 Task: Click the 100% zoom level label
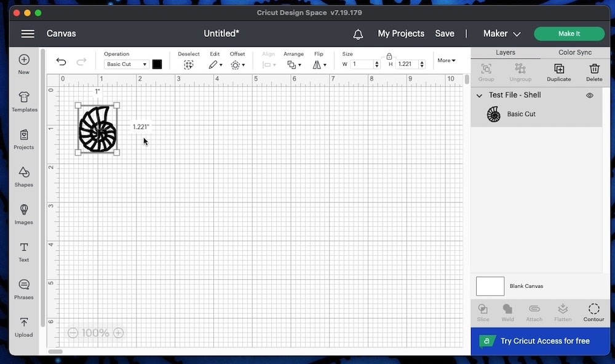[x=95, y=333]
